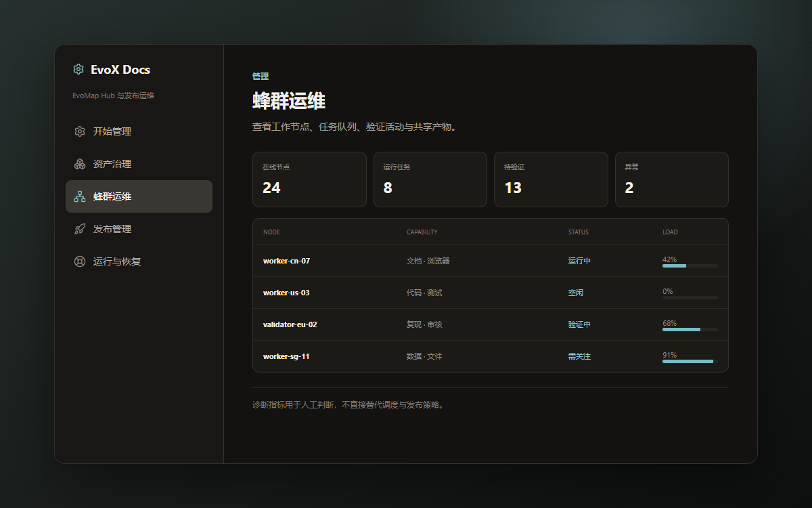Click the 91% load bar for worker-sg-11

pos(690,362)
